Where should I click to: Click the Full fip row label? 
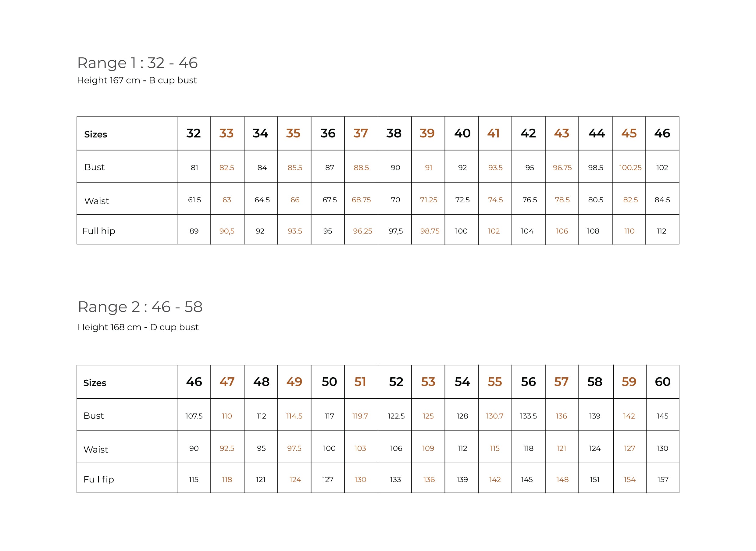tap(99, 480)
